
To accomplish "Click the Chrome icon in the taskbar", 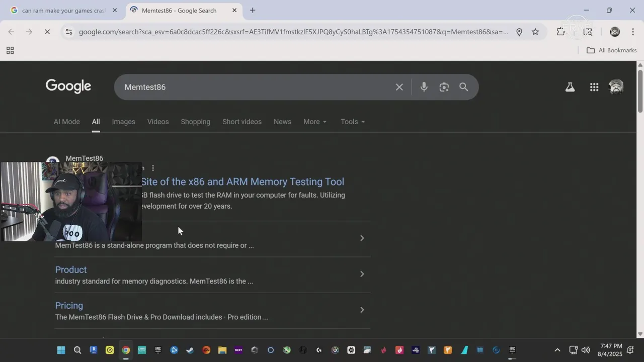I will point(126,350).
